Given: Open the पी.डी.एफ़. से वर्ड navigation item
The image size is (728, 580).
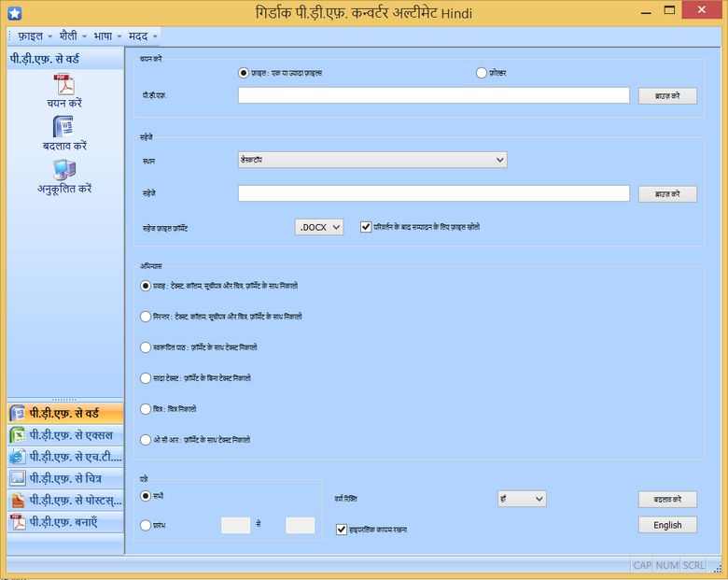Looking at the screenshot, I should coord(65,413).
